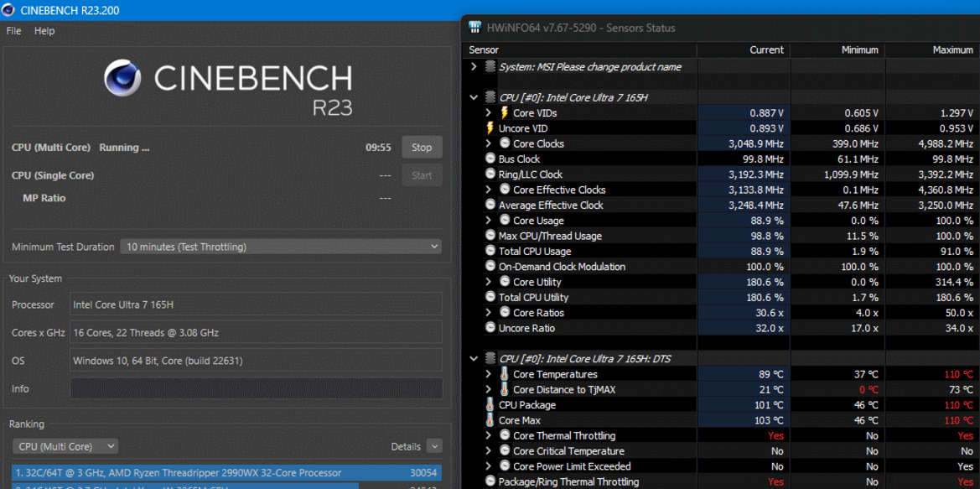Click the Cinebench app icon in the title bar

pyautogui.click(x=8, y=10)
